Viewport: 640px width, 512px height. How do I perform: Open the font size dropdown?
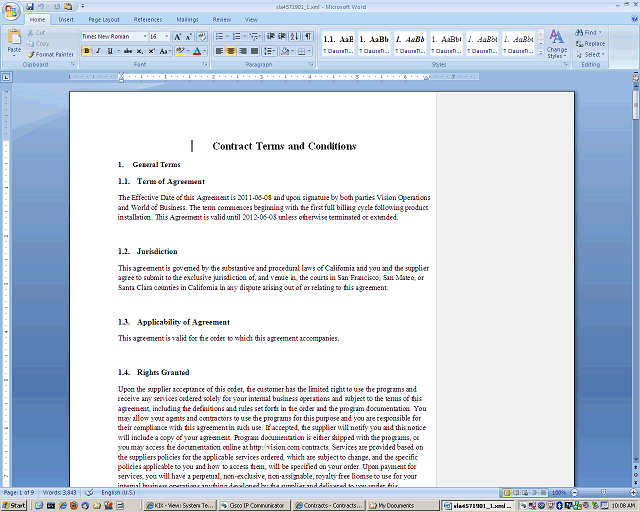[x=167, y=37]
